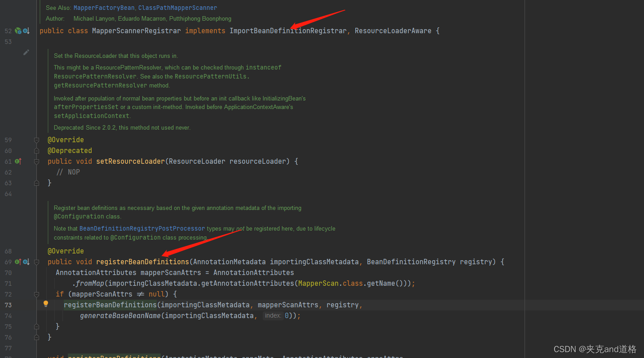Click the Spring bean gutter icon on line 52
This screenshot has height=358, width=644.
point(18,31)
